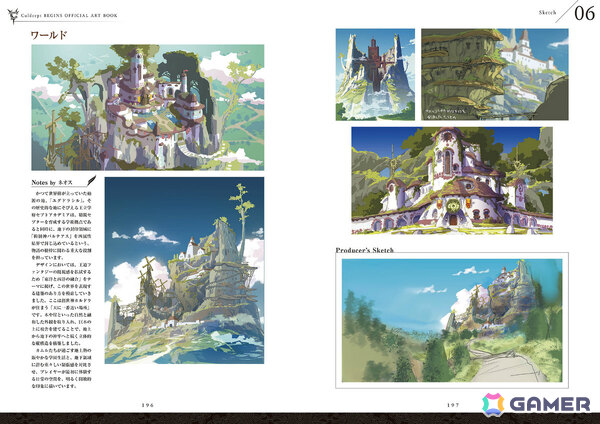Open the tall spire red castle illustration
600x424 pixels.
pos(375,75)
